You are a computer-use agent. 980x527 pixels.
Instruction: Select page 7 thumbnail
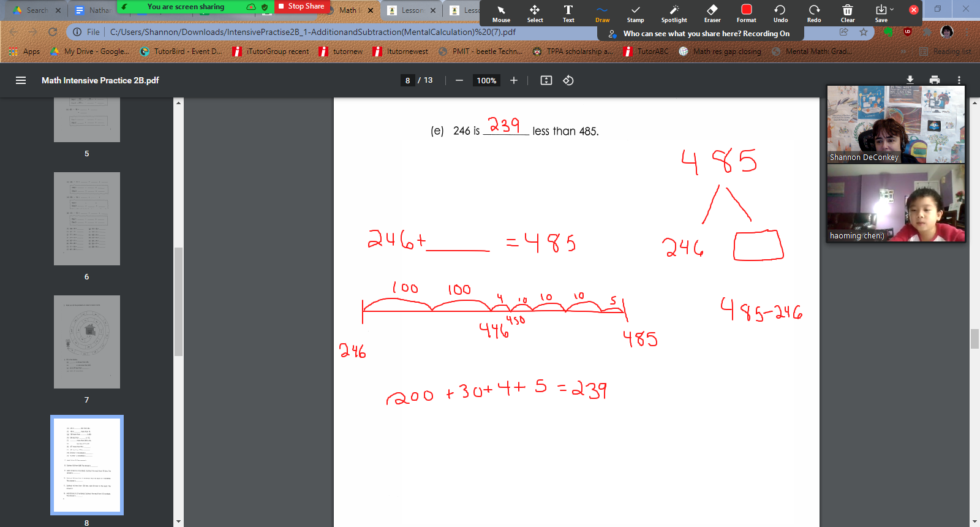[x=87, y=342]
